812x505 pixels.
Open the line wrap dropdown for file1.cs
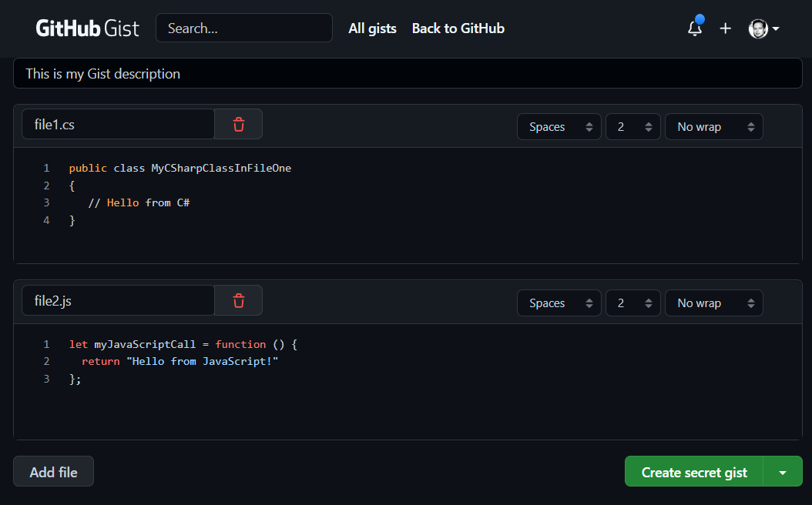pos(713,126)
